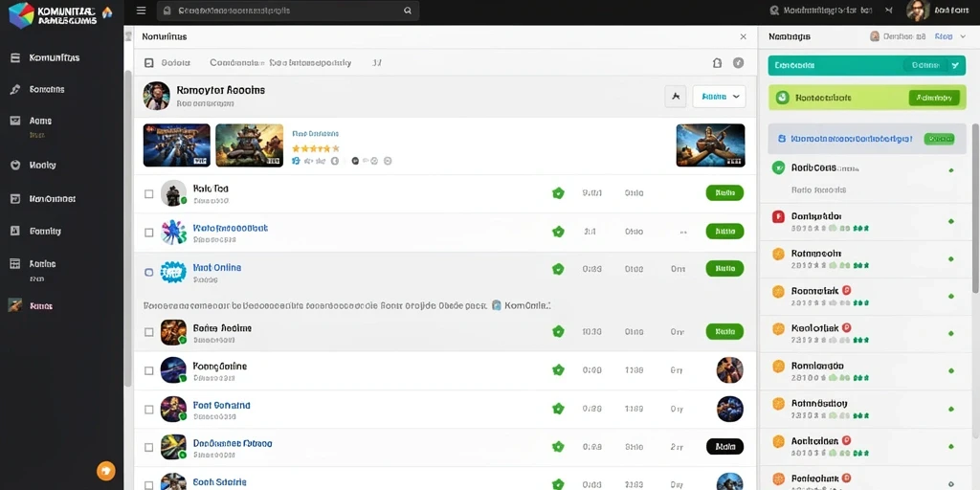
Task: Tick the checkbox below the gray description line
Action: (x=148, y=332)
